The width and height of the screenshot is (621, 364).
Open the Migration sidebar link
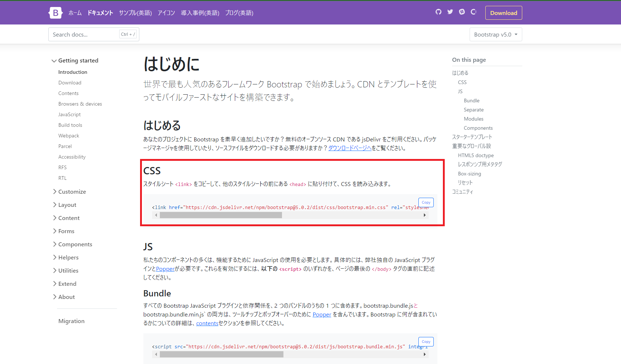pyautogui.click(x=71, y=321)
